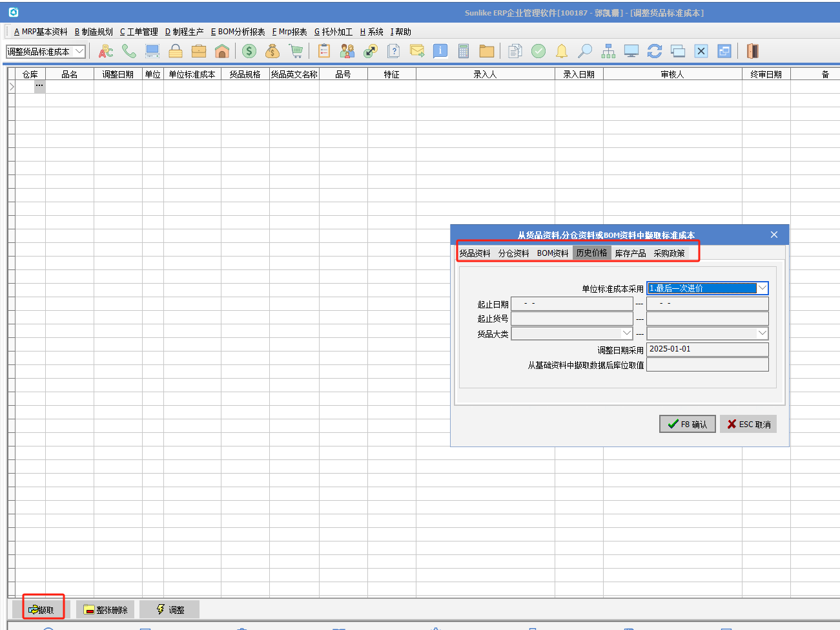Open the E BOM分析报表 menu
The image size is (840, 630).
coord(238,32)
